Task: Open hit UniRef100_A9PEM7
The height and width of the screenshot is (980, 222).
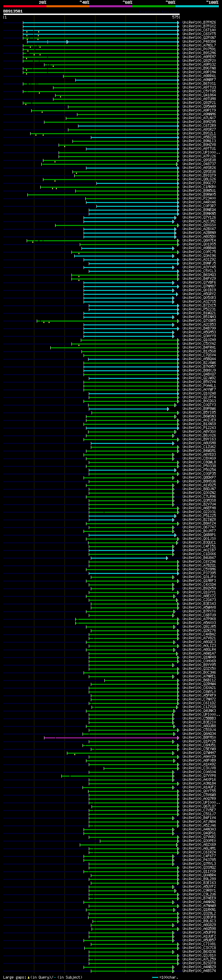Action: (x=199, y=57)
